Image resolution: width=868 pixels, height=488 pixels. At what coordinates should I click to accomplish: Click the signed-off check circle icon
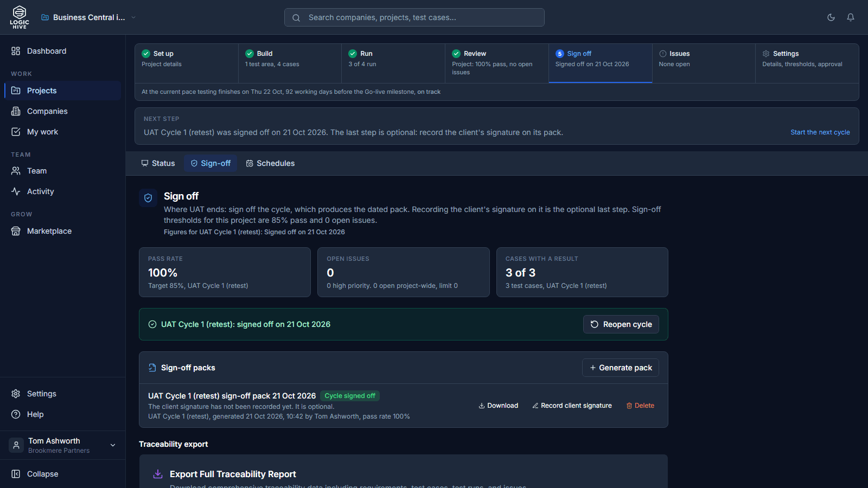tap(152, 324)
